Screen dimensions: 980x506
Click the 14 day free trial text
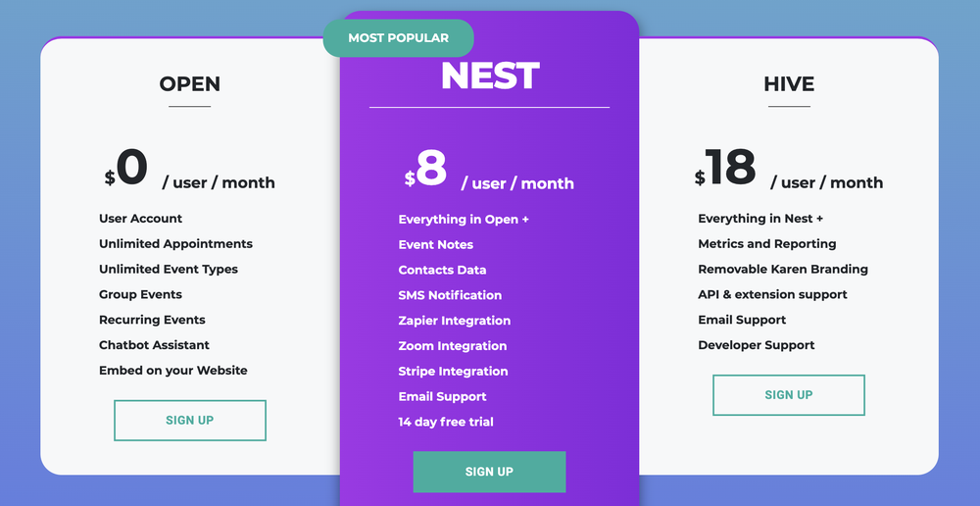pos(446,423)
